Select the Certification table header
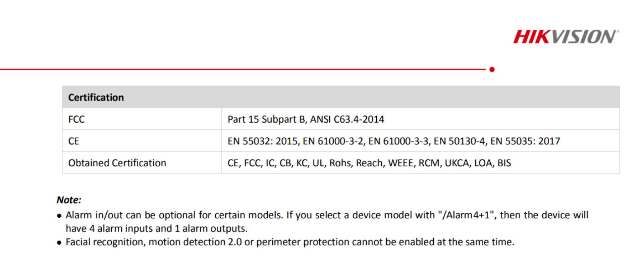644x258 pixels. pos(341,97)
